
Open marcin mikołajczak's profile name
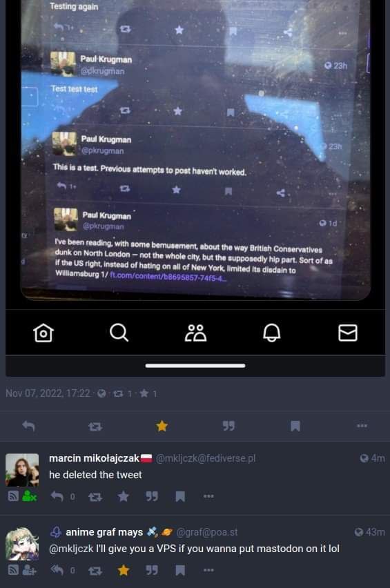point(94,458)
